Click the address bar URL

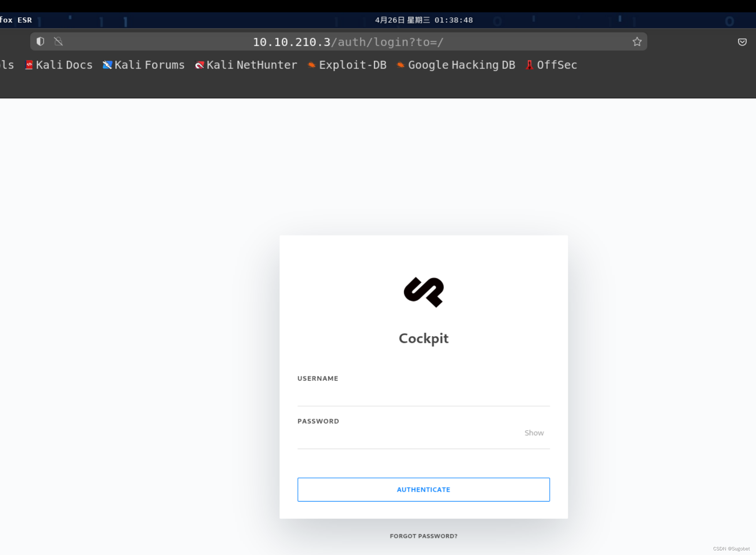(348, 42)
